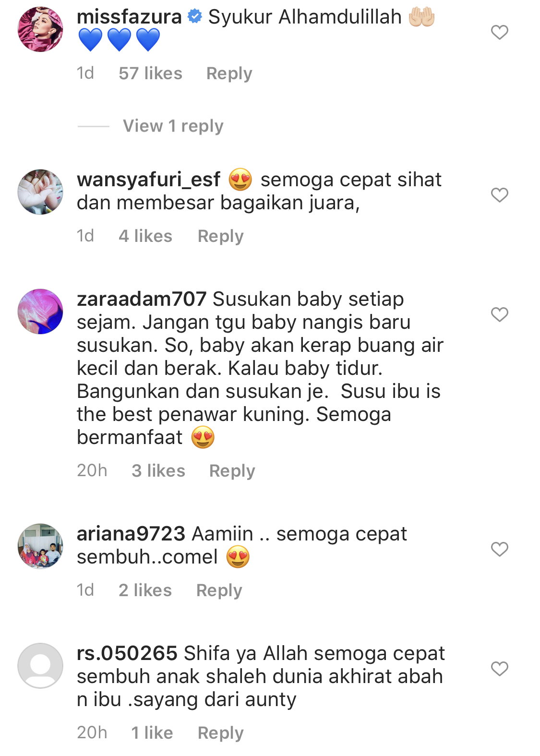Tap heart icon beside ariana9723's comment

[x=499, y=549]
